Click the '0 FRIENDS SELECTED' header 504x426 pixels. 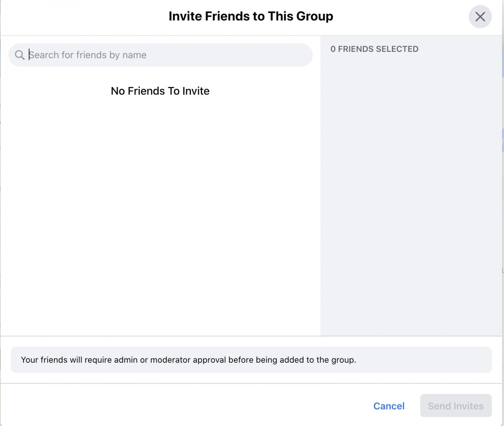[x=374, y=49]
